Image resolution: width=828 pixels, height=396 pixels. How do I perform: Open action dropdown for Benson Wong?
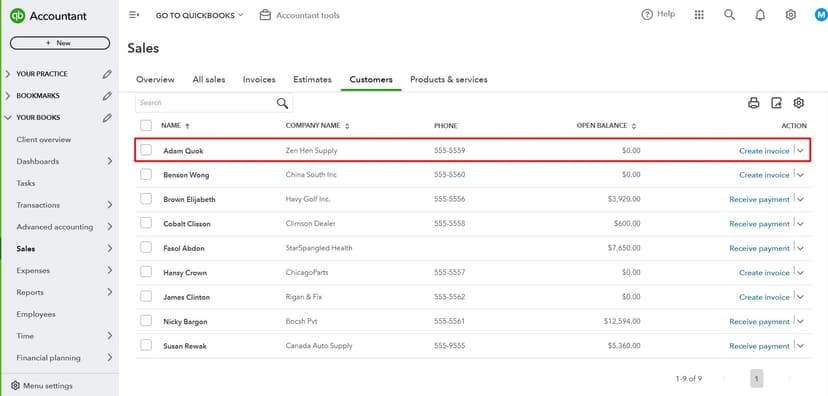point(801,175)
